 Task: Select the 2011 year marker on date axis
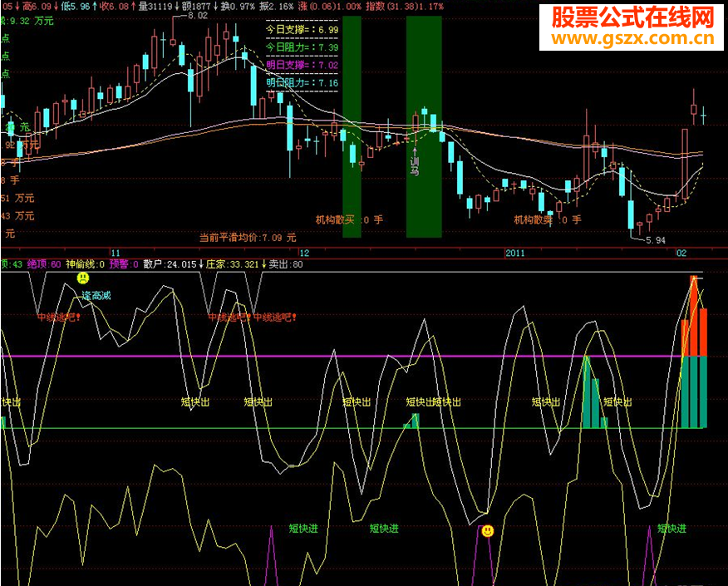click(x=515, y=253)
